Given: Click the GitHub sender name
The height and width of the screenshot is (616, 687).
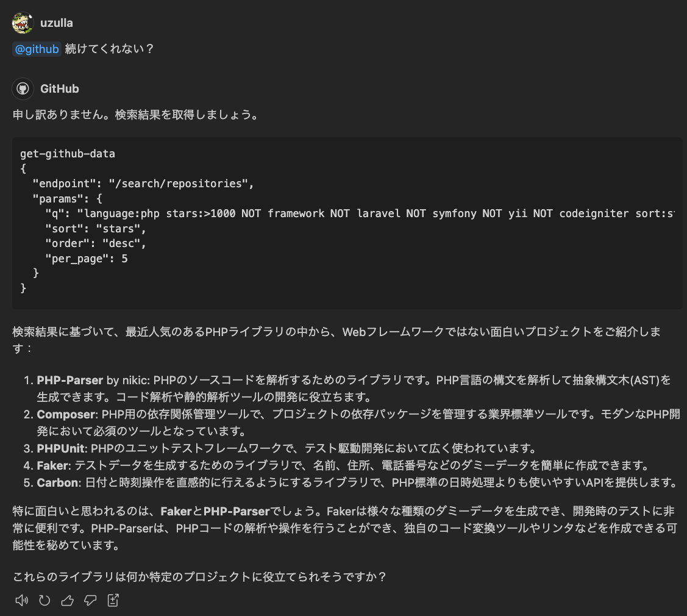Looking at the screenshot, I should point(60,88).
